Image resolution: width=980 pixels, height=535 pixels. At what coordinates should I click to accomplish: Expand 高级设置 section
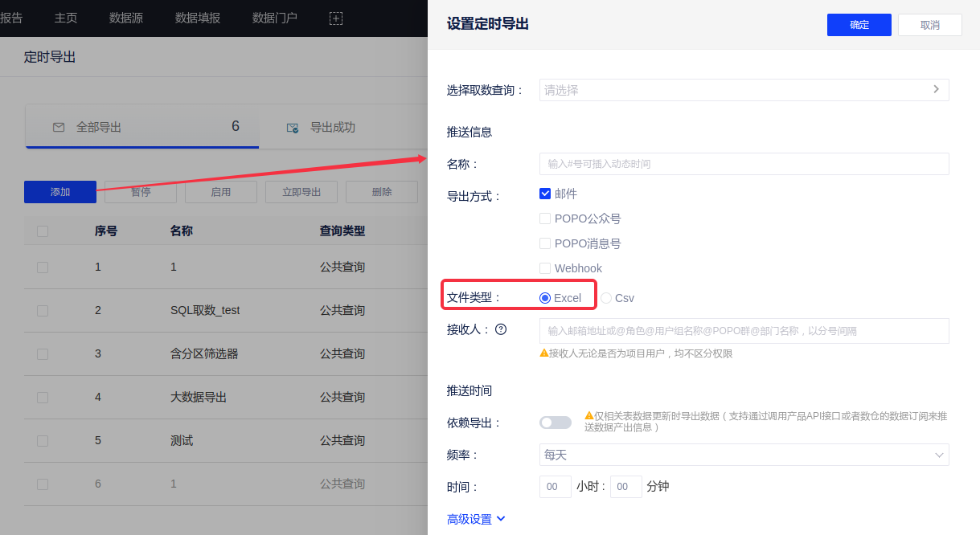coord(476,519)
